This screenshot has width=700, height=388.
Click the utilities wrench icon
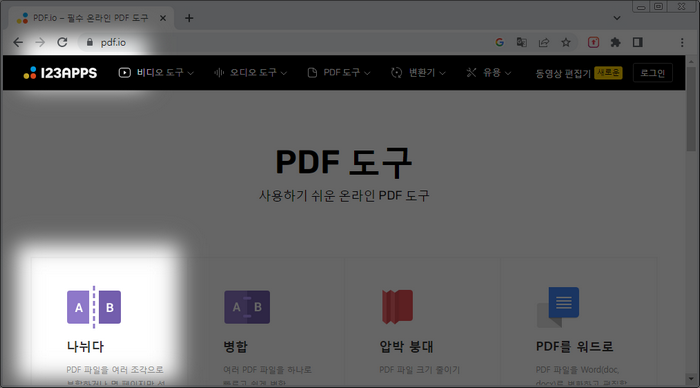pyautogui.click(x=471, y=73)
